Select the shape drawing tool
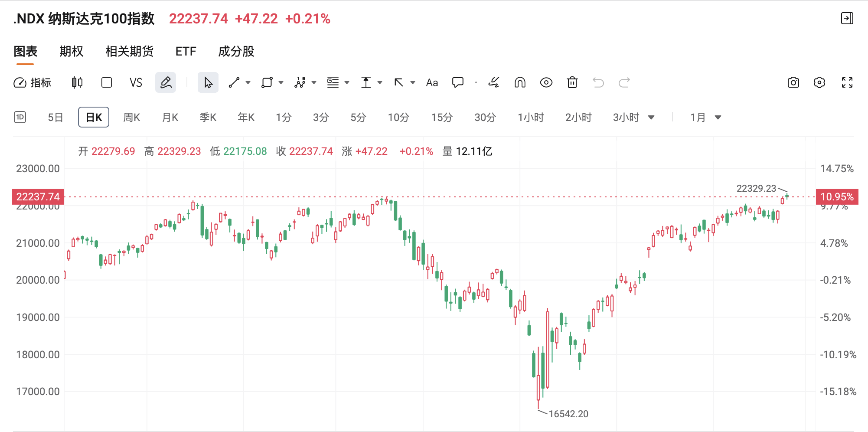 coord(267,82)
